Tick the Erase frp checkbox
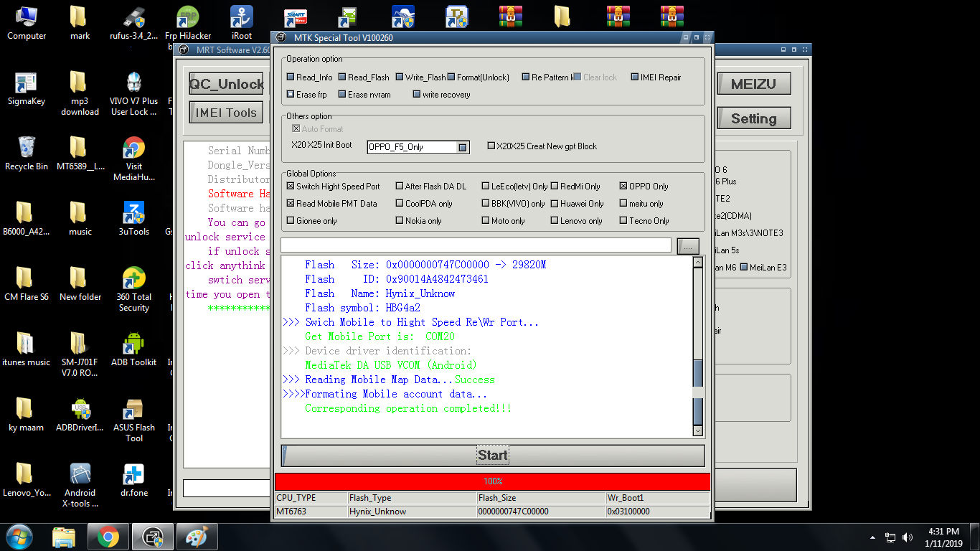 tap(291, 95)
